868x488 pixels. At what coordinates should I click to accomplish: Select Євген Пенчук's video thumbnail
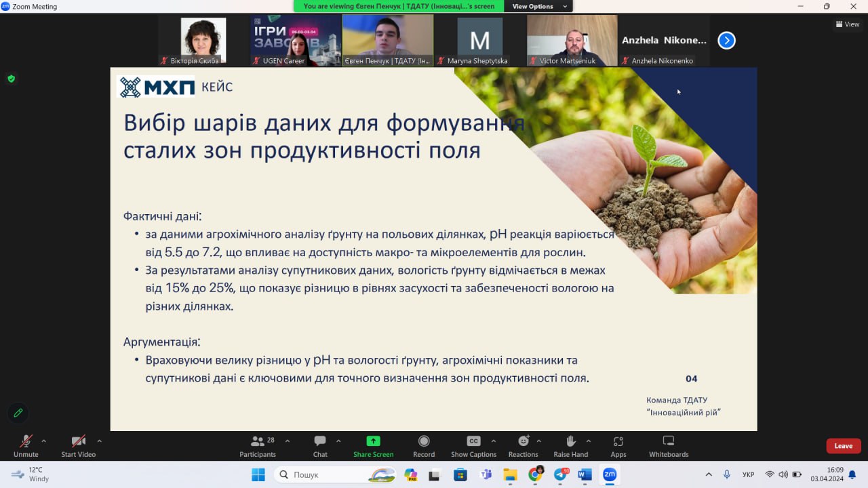pos(388,41)
